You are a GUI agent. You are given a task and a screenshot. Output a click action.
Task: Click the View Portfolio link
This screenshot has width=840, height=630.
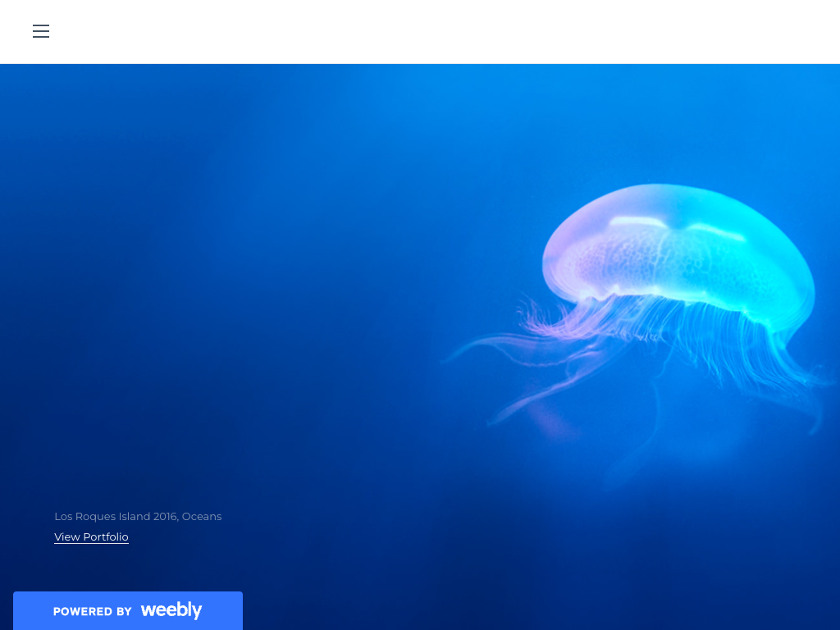click(x=91, y=536)
